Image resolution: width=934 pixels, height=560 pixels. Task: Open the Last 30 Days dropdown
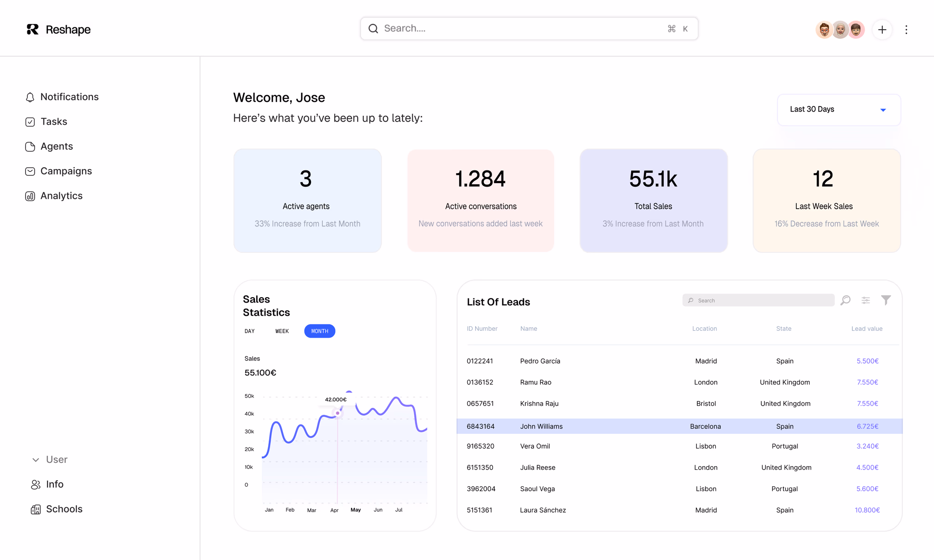pos(839,110)
